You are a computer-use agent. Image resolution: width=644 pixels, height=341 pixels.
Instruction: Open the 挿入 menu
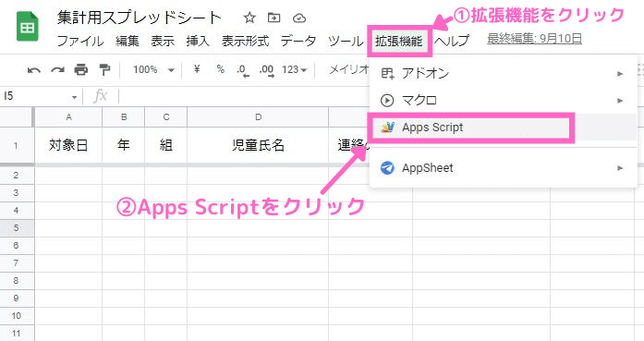click(198, 41)
